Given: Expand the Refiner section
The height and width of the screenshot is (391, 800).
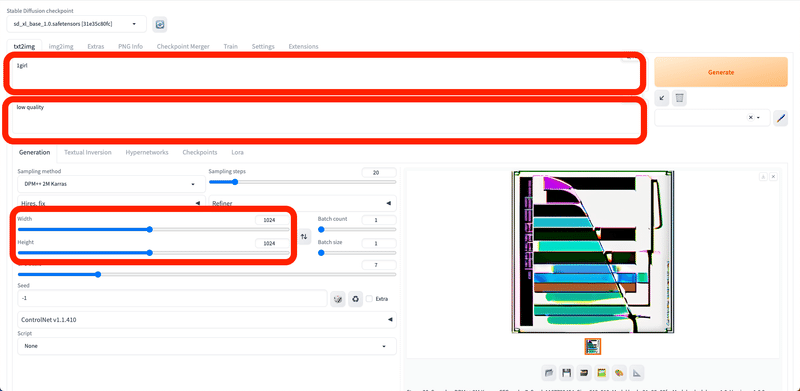Looking at the screenshot, I should 303,203.
